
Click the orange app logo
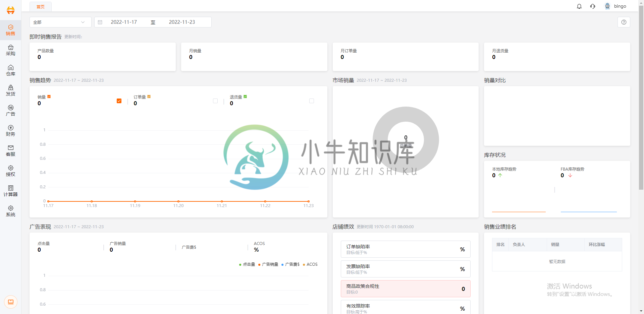point(11,10)
